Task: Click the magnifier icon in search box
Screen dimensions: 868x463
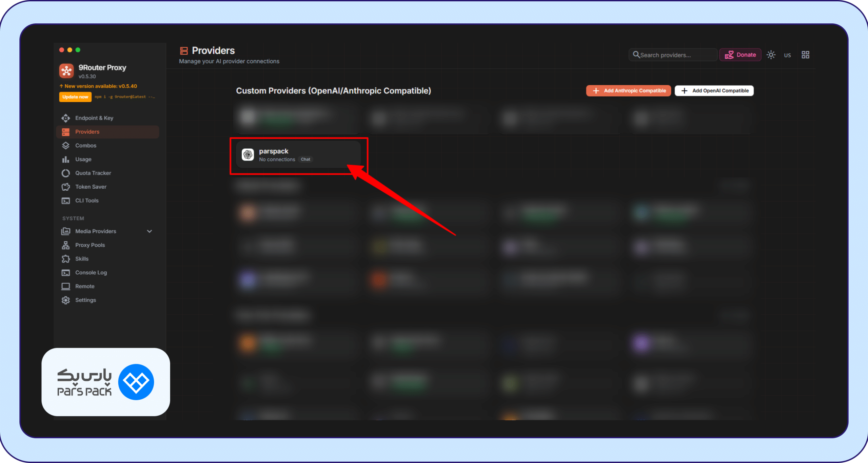Action: coord(636,55)
